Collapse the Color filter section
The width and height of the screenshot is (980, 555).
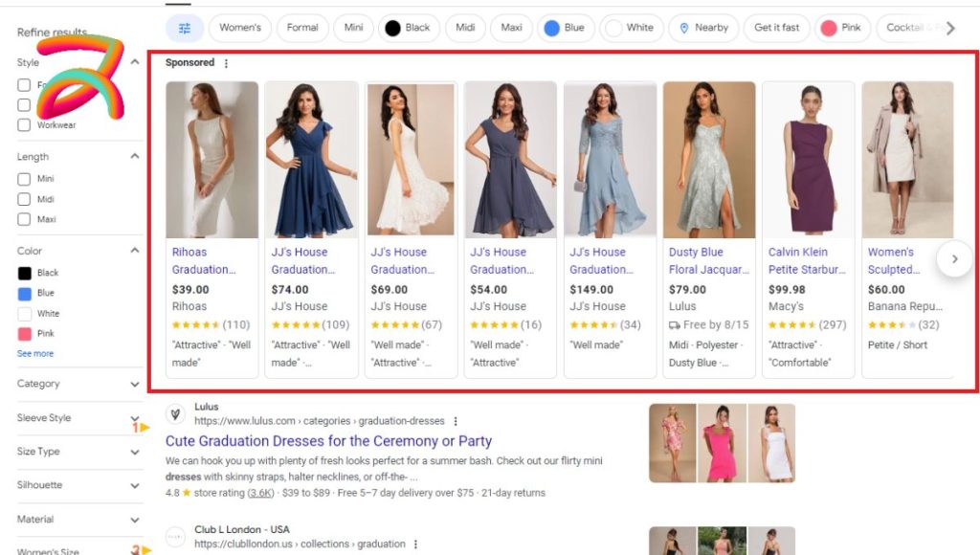(134, 251)
